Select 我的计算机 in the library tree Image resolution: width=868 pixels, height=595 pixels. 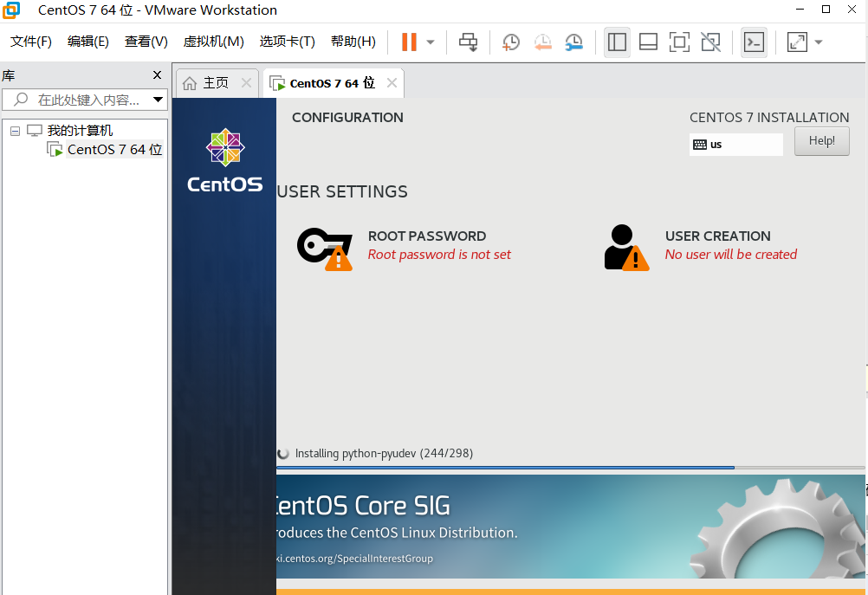pos(80,131)
